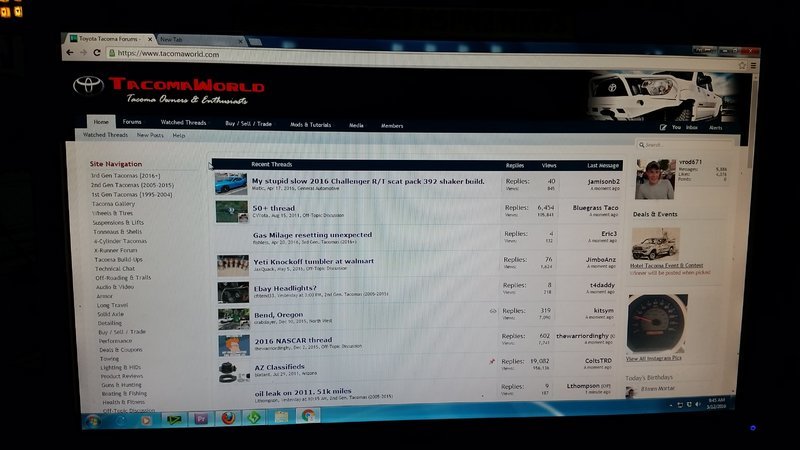
Task: Open Firefox from the taskbar
Action: pyautogui.click(x=228, y=418)
